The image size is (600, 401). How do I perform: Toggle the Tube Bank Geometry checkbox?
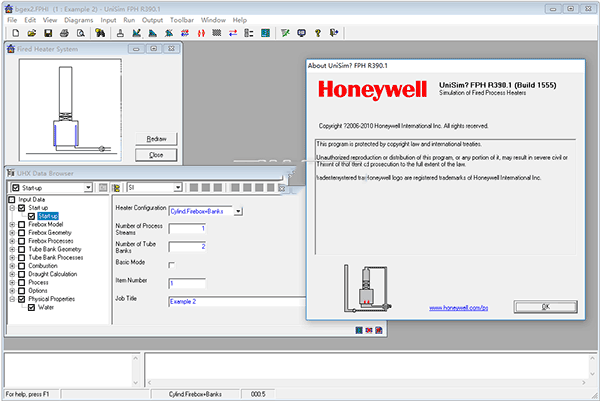22,249
